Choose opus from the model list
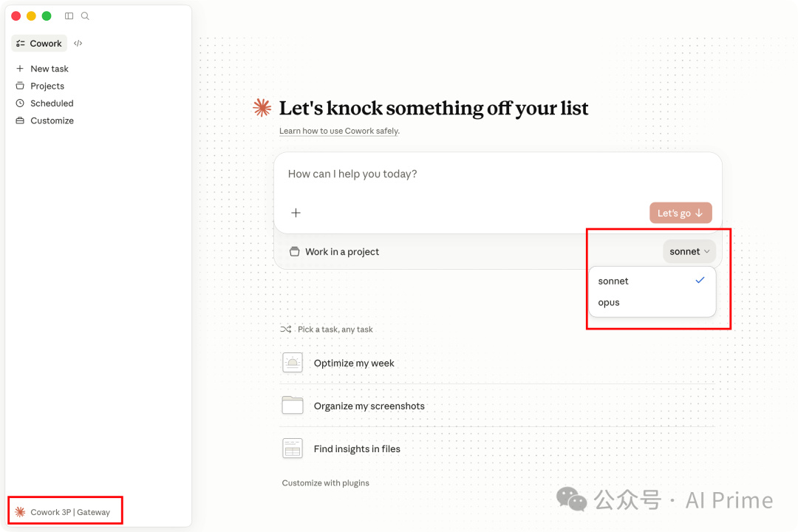The height and width of the screenshot is (532, 798). click(610, 302)
